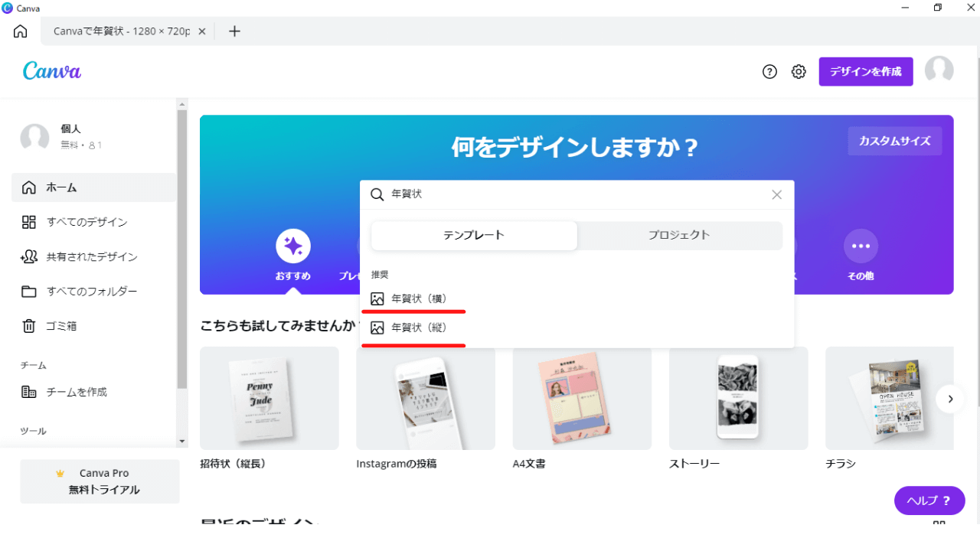Clear the search field with X icon
Screen dimensions: 980x551
point(777,195)
